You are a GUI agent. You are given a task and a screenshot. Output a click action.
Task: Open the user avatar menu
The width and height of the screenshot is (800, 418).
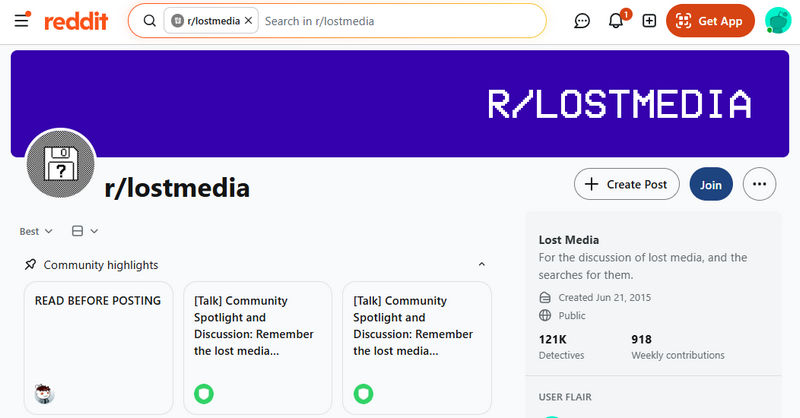pos(778,21)
